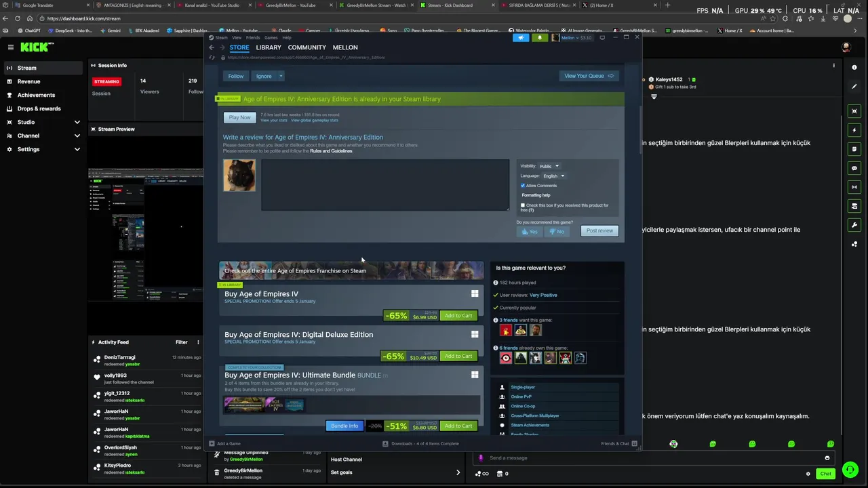Click Post review button
Image resolution: width=868 pixels, height=488 pixels.
click(599, 230)
